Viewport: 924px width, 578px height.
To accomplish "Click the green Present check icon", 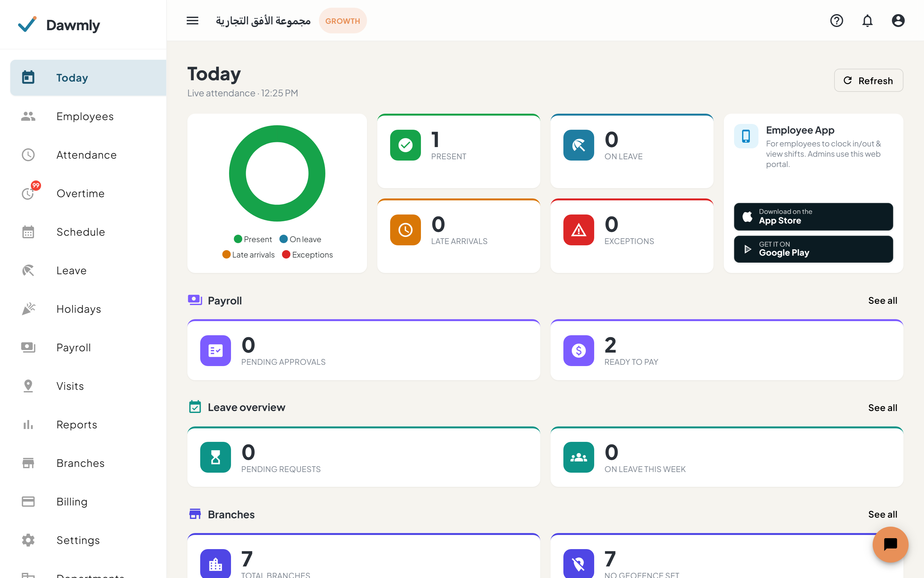I will 406,145.
